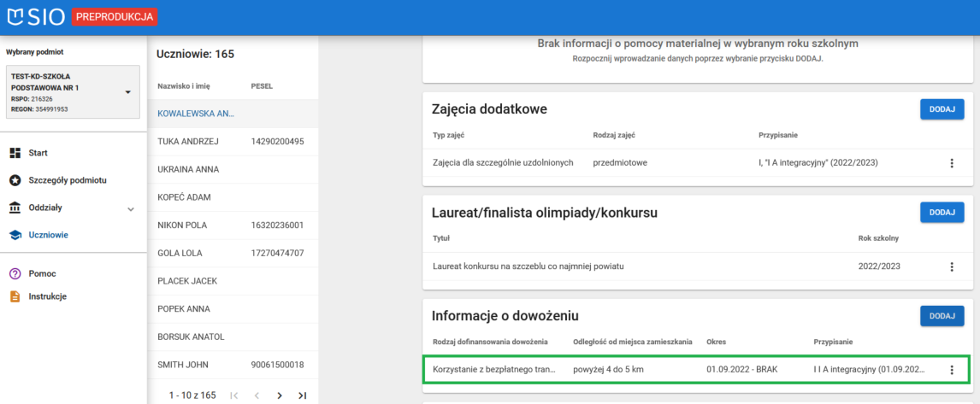
Task: Select Uczniowie menu item label
Action: click(x=48, y=236)
